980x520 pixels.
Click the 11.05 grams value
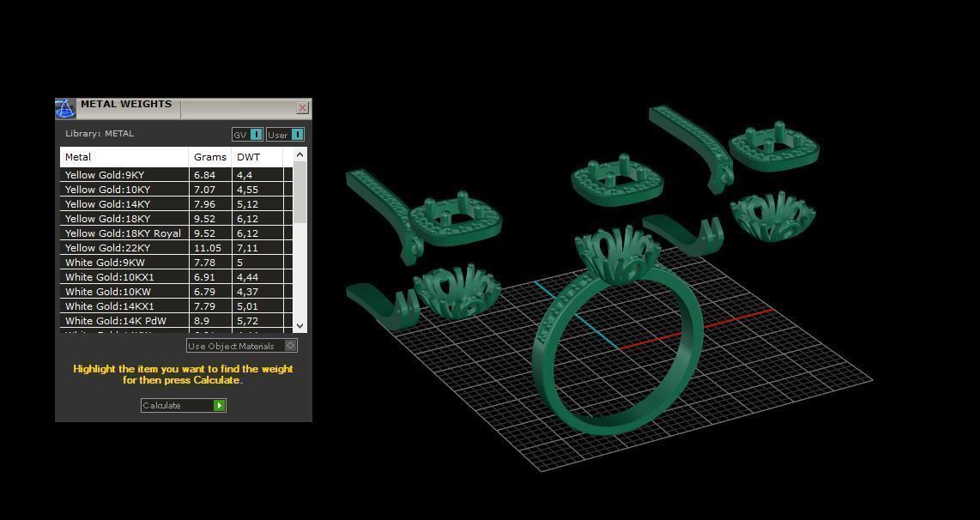tap(208, 248)
